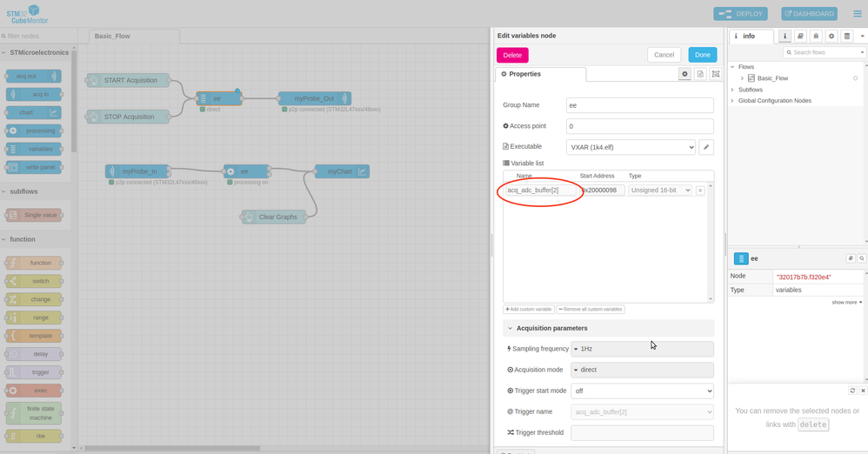Select the info sidebar tab
868x454 pixels.
pos(751,36)
